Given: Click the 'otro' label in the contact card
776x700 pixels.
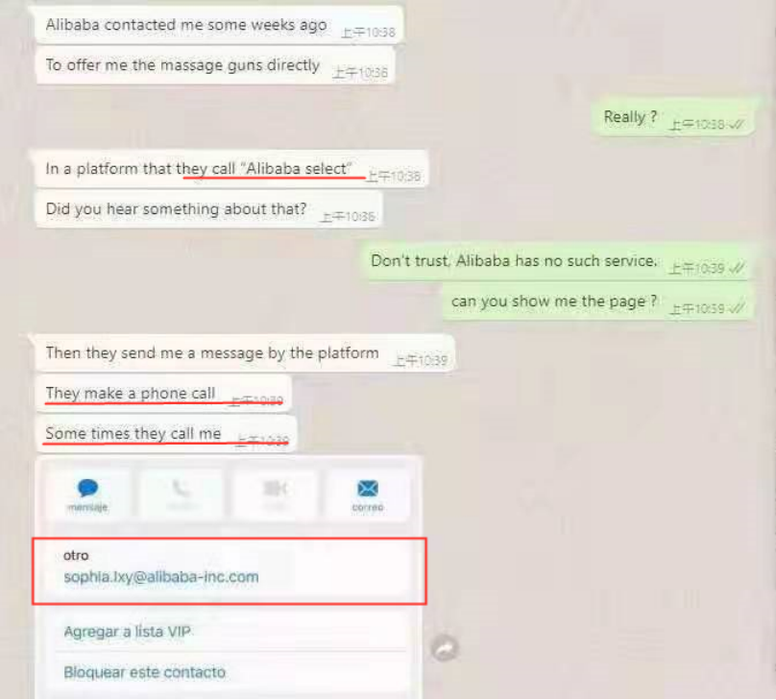Looking at the screenshot, I should pos(76,556).
